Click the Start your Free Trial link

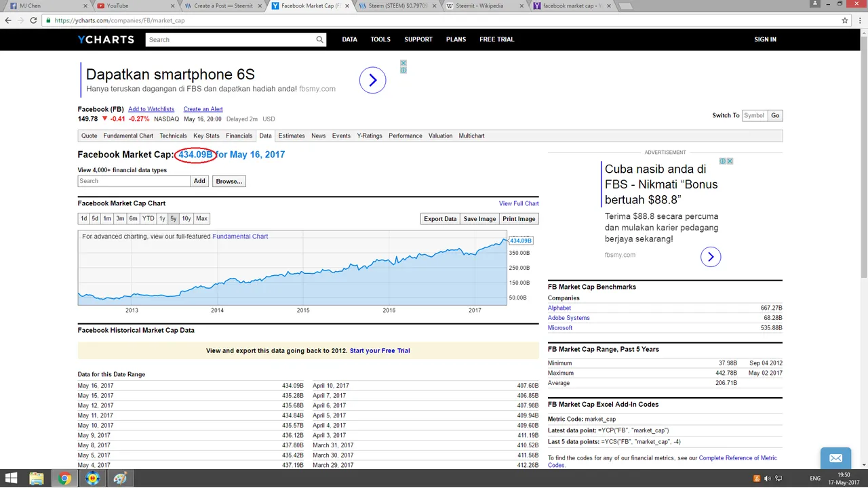[x=380, y=351]
